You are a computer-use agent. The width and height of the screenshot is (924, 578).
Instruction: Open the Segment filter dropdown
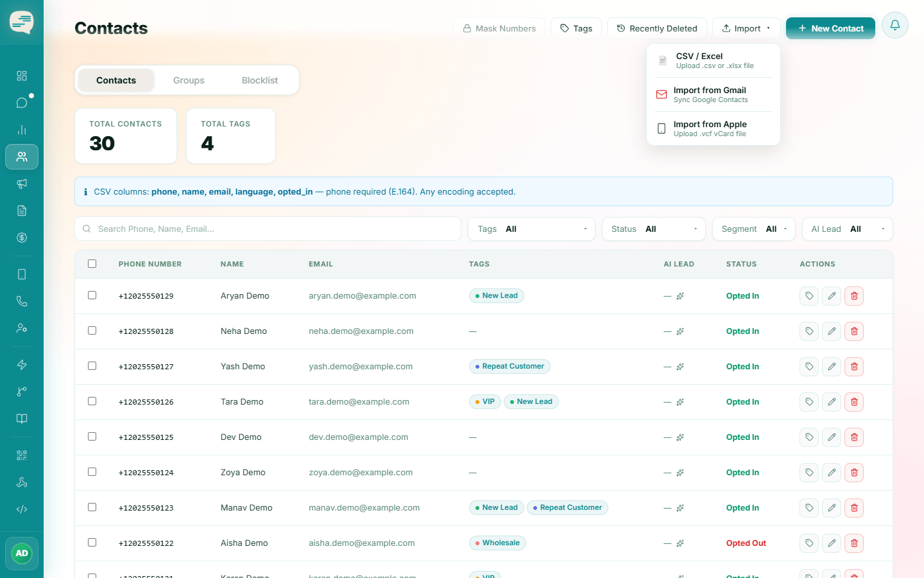pos(754,229)
